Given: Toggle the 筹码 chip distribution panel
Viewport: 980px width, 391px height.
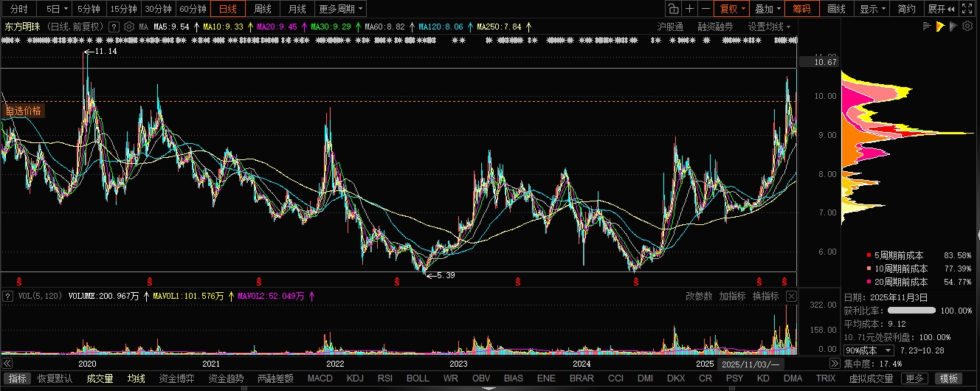Looking at the screenshot, I should [801, 9].
